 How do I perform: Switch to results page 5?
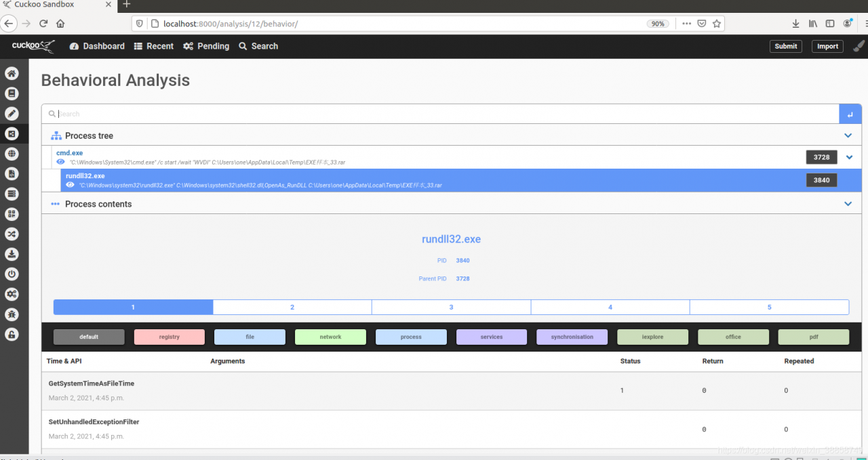(x=769, y=308)
